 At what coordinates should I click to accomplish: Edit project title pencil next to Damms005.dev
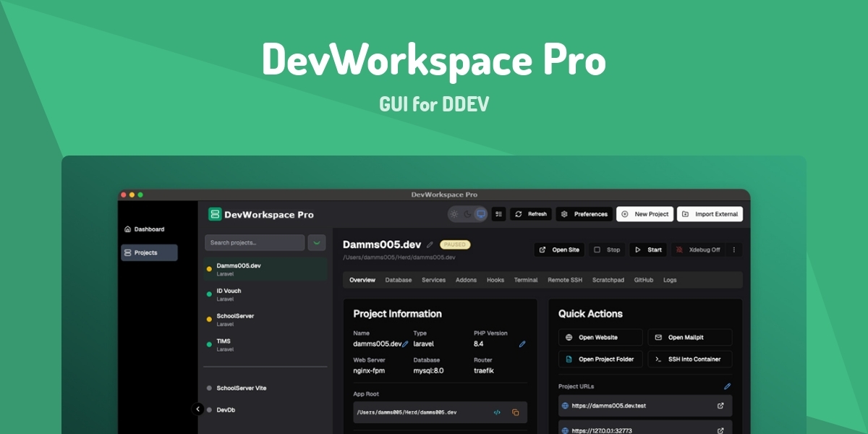(430, 244)
